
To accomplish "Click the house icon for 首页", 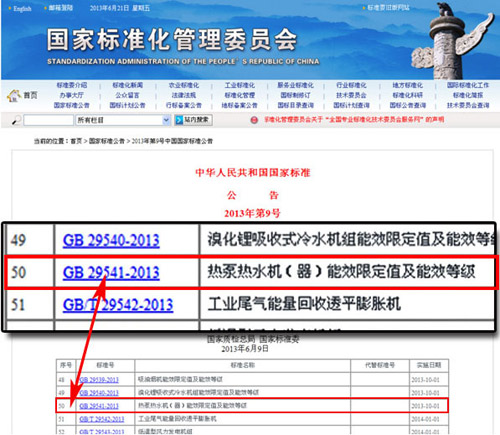I will (x=13, y=96).
